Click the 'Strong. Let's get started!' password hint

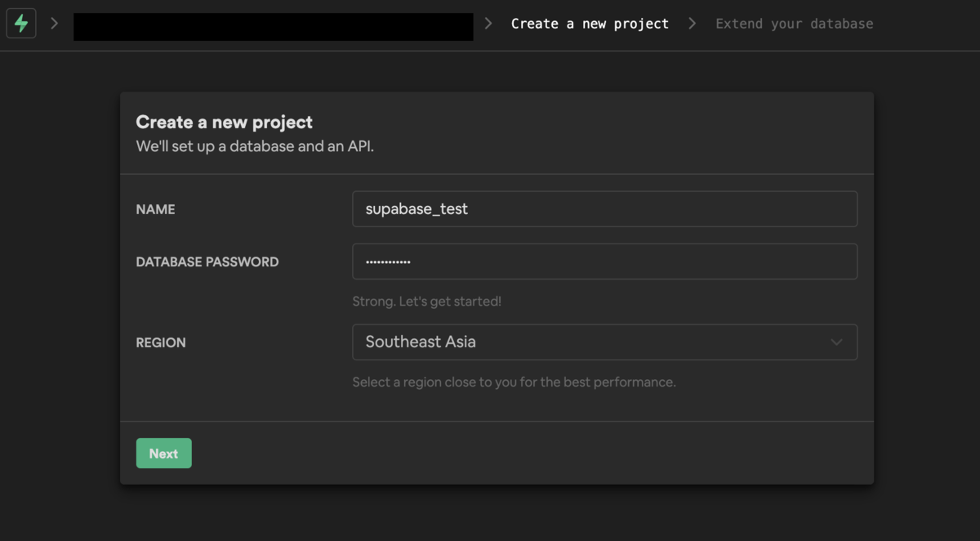[426, 302]
